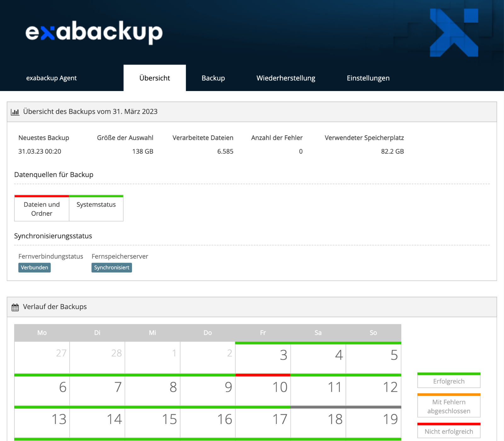
Task: Click the Erfolgreich legend entry
Action: 449,381
